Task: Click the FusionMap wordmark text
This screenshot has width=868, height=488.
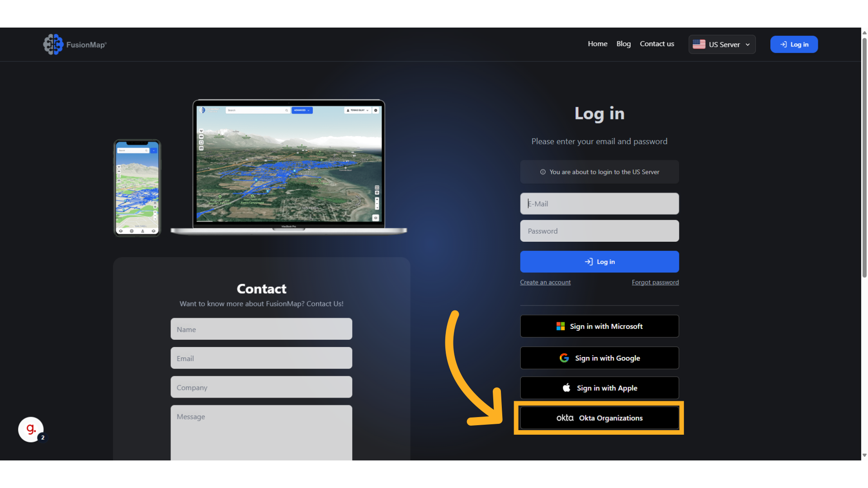Action: point(86,45)
